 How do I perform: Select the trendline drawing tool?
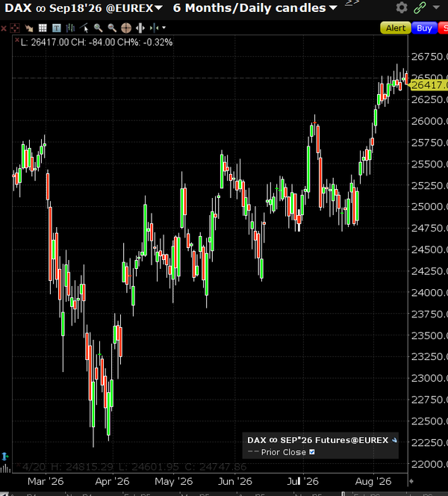[x=84, y=28]
